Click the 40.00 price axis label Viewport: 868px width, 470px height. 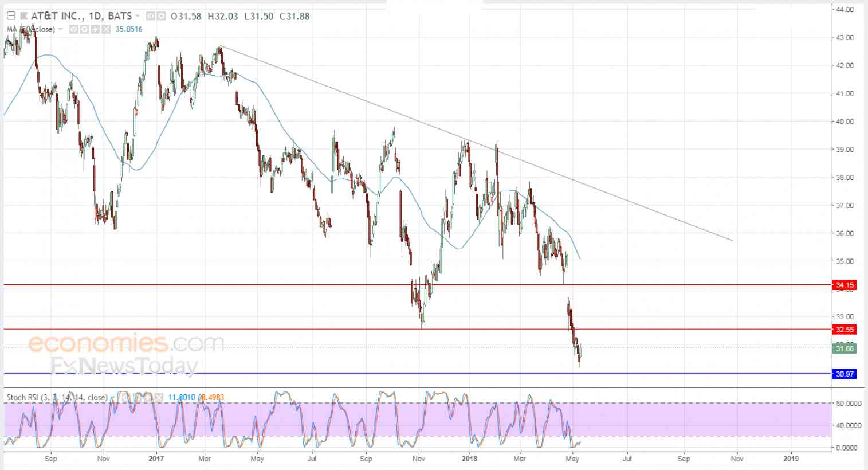845,122
